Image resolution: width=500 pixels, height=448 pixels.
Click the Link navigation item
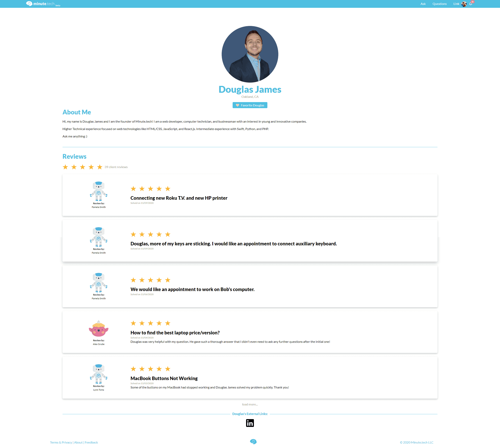pyautogui.click(x=456, y=4)
